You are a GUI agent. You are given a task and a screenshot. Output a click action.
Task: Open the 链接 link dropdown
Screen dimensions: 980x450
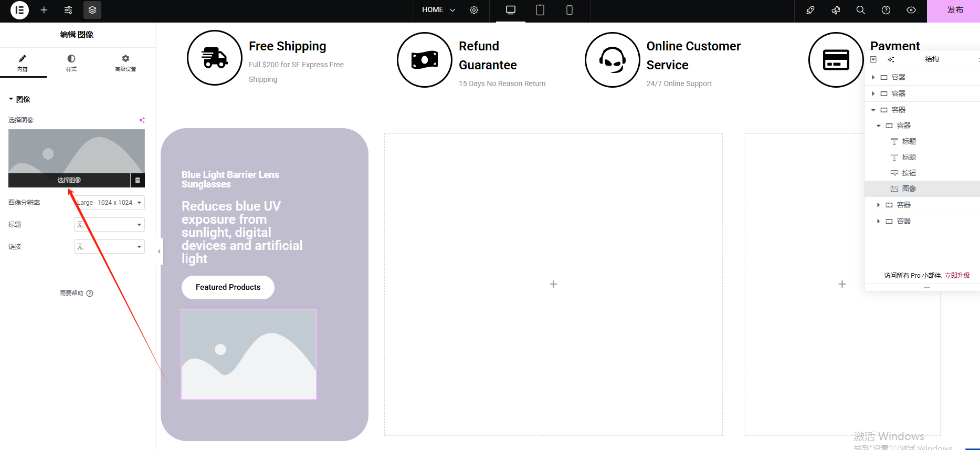click(109, 247)
